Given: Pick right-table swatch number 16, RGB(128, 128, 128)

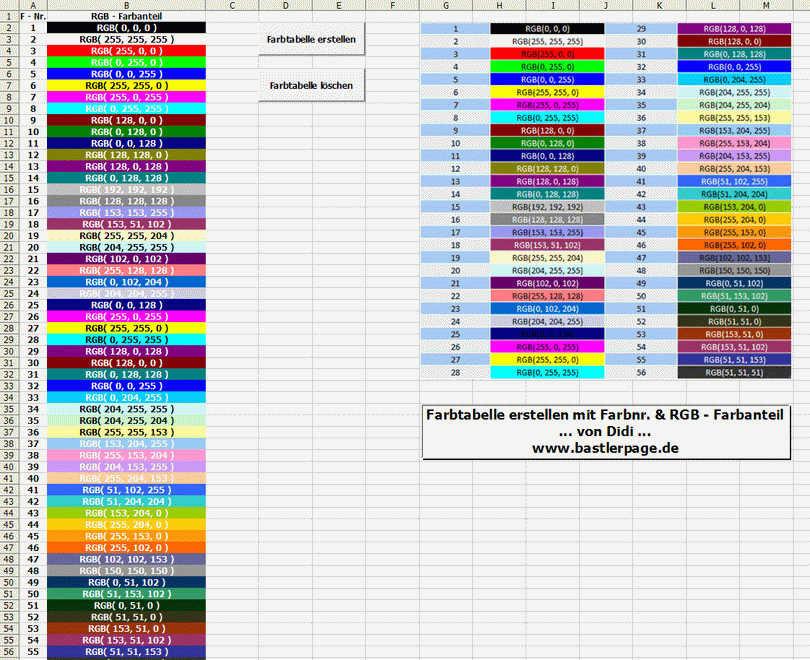Looking at the screenshot, I should [548, 220].
